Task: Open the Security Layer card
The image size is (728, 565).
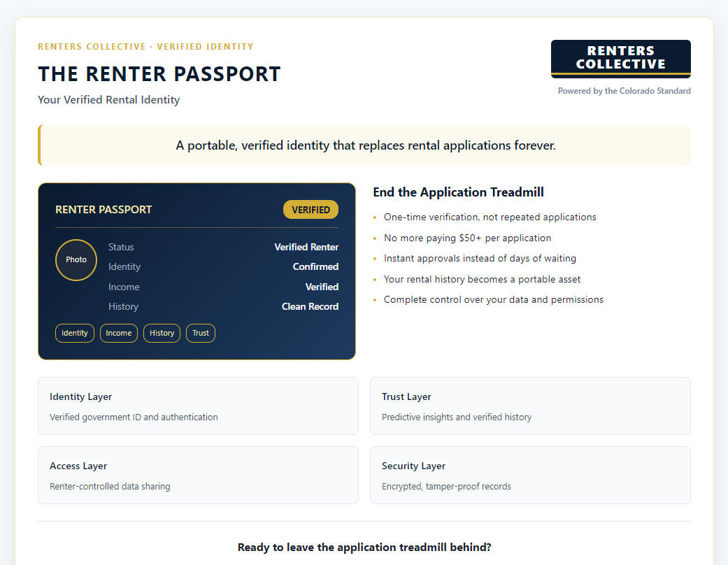Action: [x=529, y=475]
